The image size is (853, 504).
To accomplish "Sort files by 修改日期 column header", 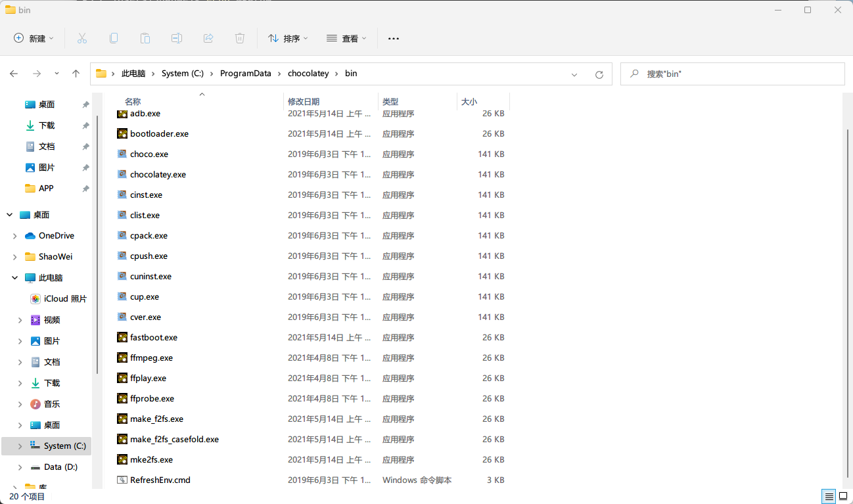I will 304,102.
